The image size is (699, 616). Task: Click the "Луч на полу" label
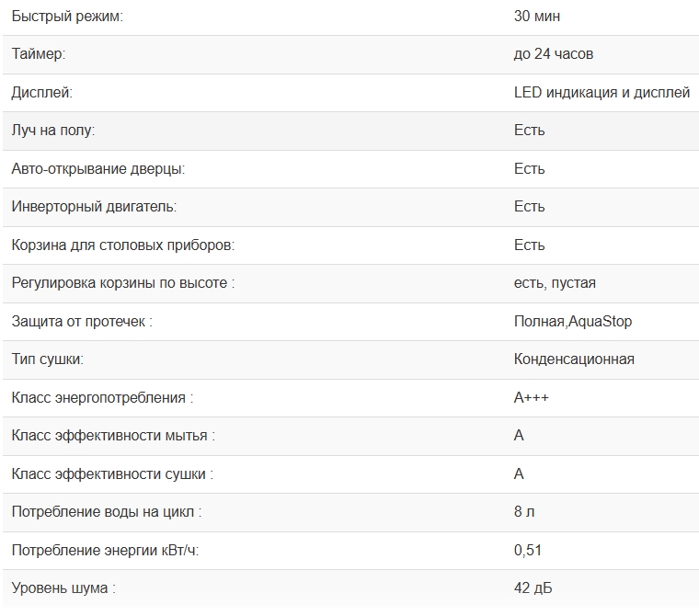point(53,131)
